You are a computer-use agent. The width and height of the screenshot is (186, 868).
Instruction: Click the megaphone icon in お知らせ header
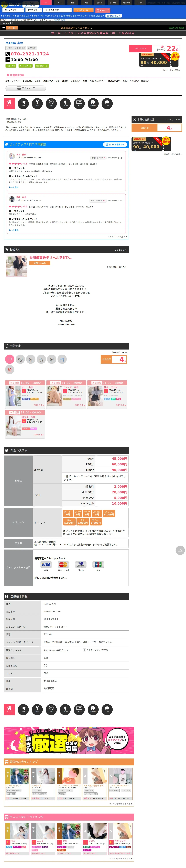[x=7, y=250]
